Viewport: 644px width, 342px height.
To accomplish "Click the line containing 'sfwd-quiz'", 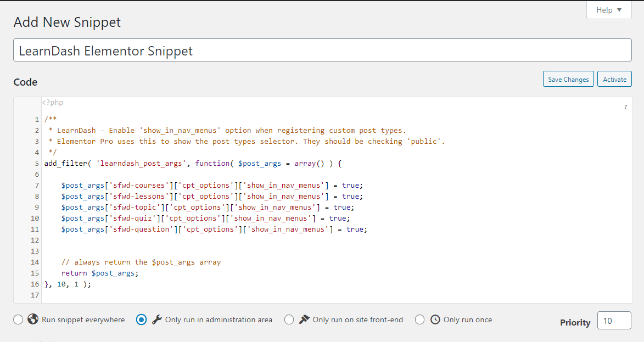I will pyautogui.click(x=205, y=218).
